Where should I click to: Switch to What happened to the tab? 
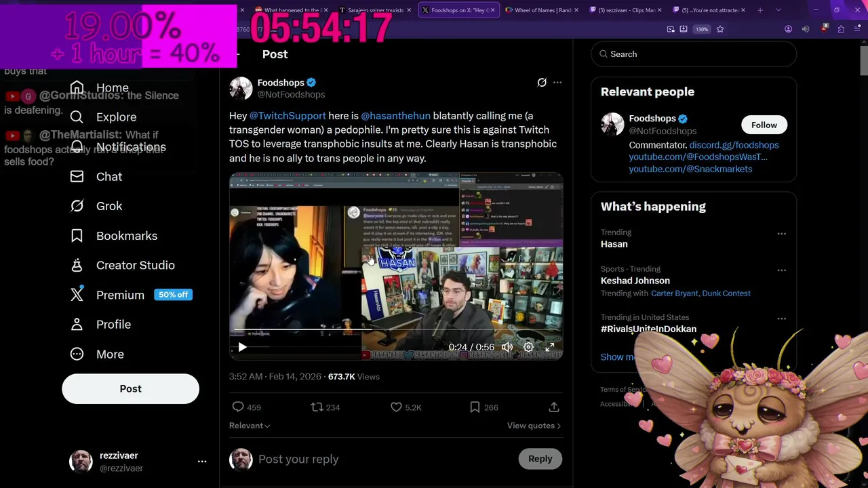tap(292, 10)
